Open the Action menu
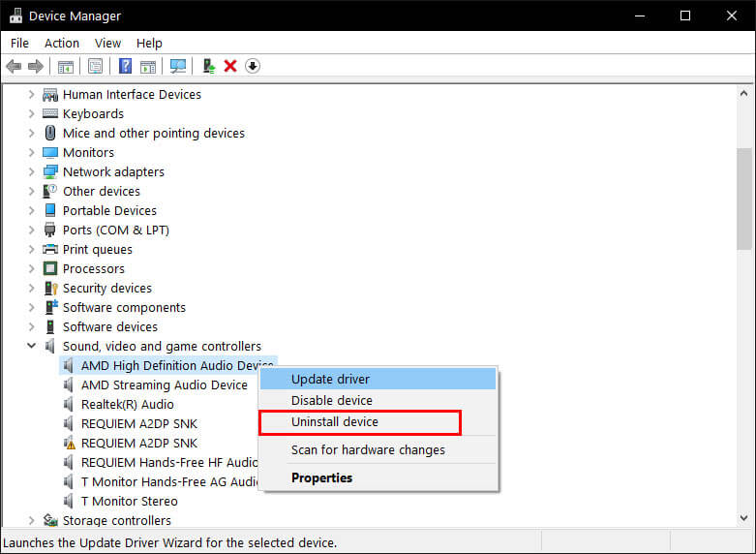The width and height of the screenshot is (756, 554). [x=62, y=44]
